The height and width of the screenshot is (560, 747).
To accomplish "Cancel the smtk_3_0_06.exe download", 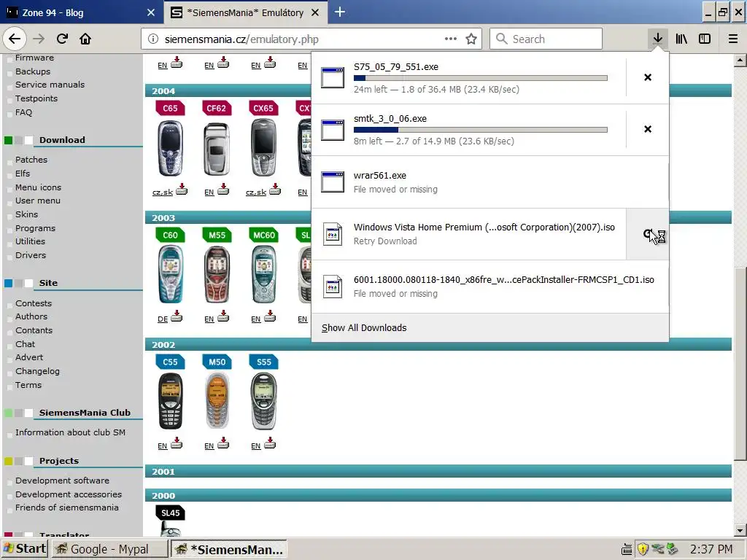I will coord(648,129).
